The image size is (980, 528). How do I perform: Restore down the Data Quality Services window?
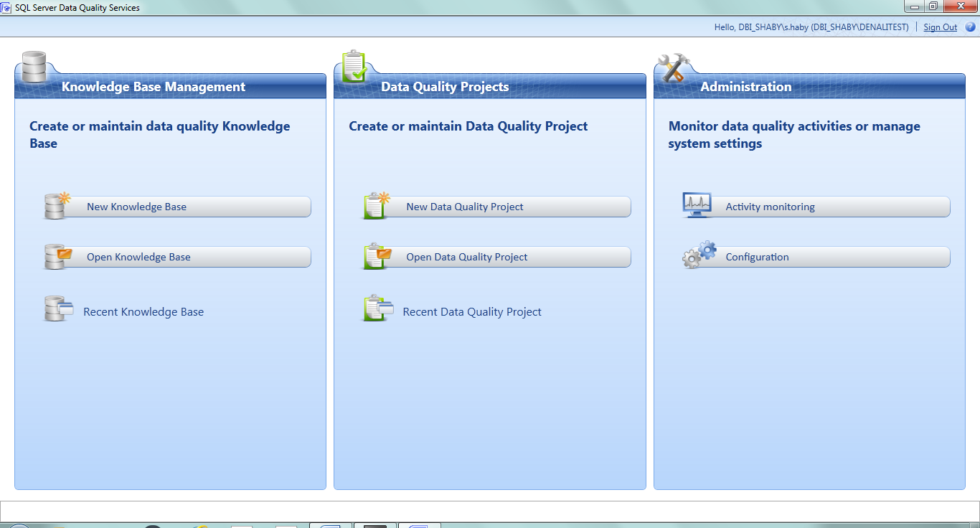933,6
